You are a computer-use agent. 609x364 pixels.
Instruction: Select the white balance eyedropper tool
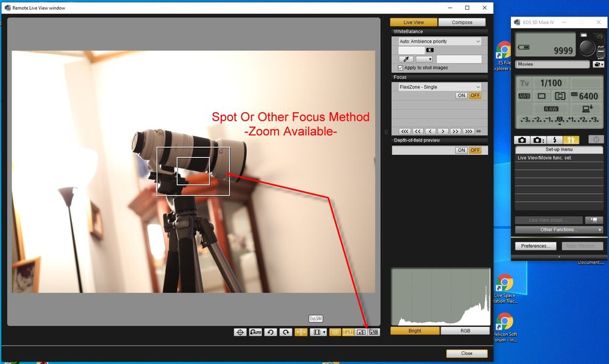405,59
